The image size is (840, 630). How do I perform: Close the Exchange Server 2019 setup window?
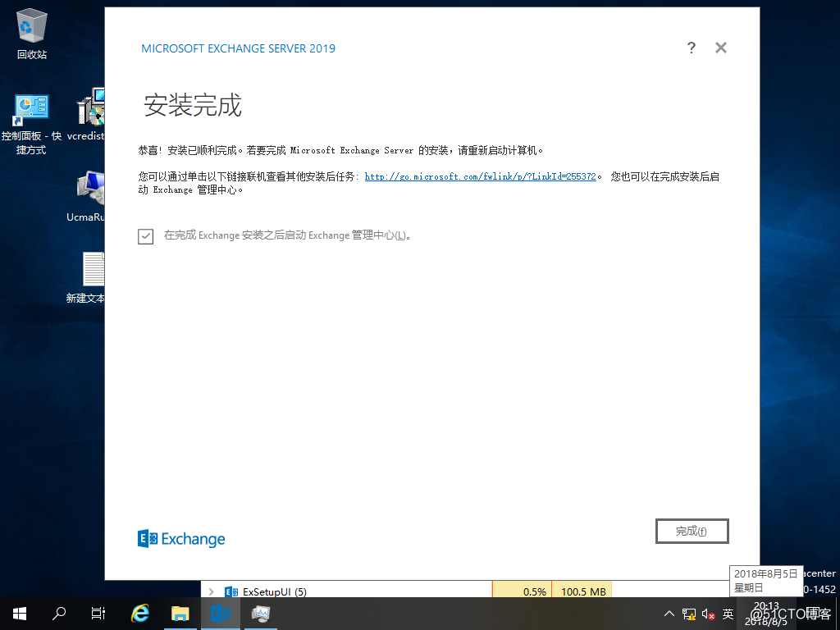[x=721, y=48]
